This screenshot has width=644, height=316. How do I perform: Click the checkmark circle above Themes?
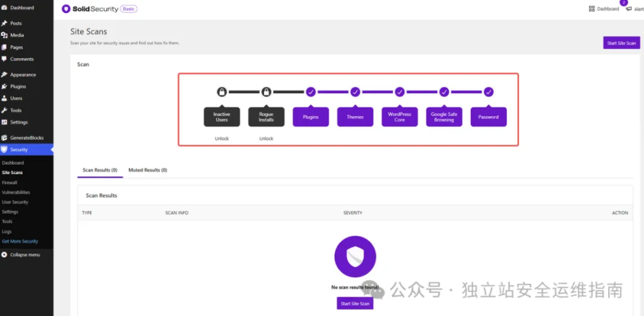pos(355,92)
